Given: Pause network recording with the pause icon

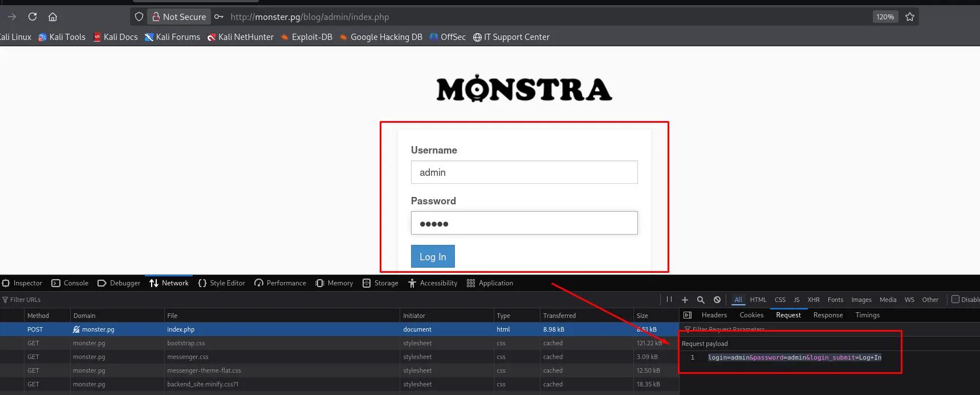Looking at the screenshot, I should [669, 299].
